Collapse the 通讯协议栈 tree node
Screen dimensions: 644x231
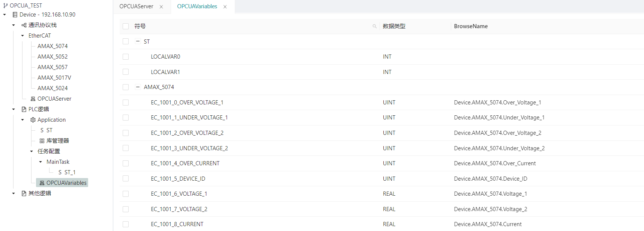pyautogui.click(x=14, y=25)
